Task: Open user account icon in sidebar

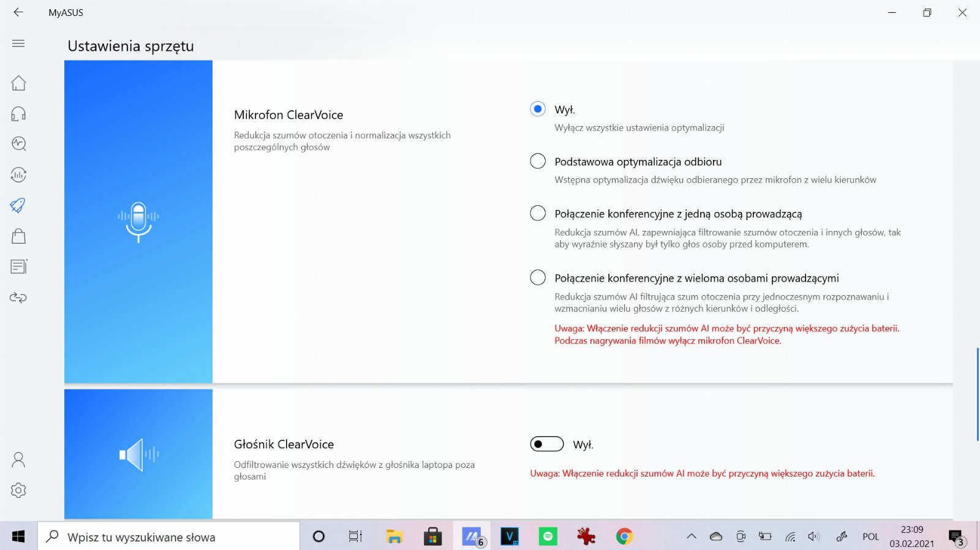Action: (18, 459)
